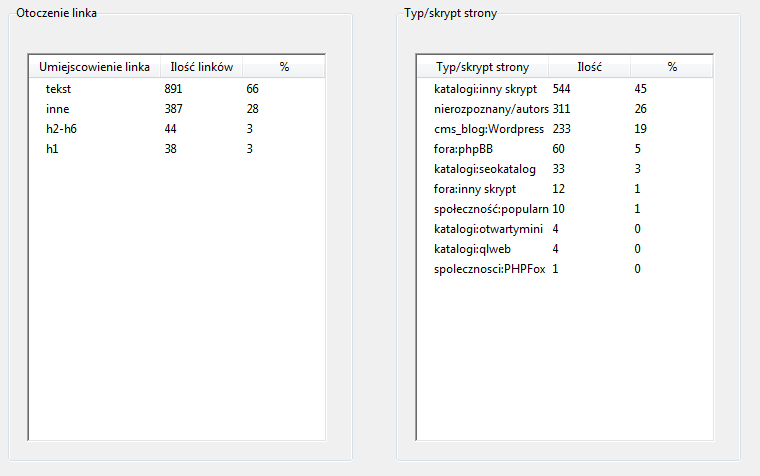Click % header in Otoczenie linka list
The width and height of the screenshot is (760, 476).
tap(284, 67)
